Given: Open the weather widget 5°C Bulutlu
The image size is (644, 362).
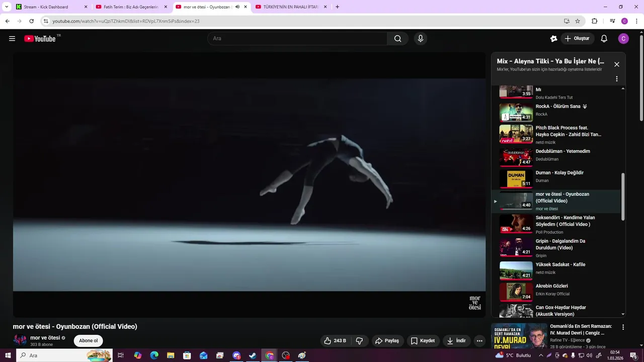Looking at the screenshot, I should pyautogui.click(x=513, y=355).
